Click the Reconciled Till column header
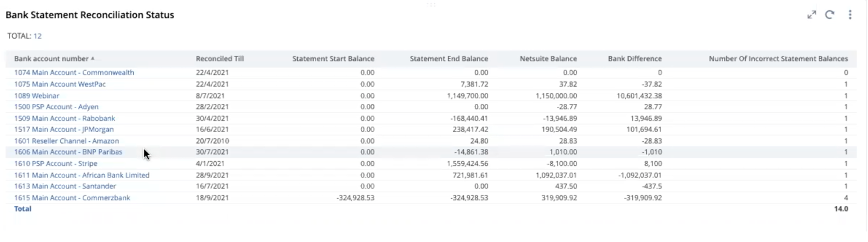Image resolution: width=868 pixels, height=242 pixels. click(x=220, y=59)
